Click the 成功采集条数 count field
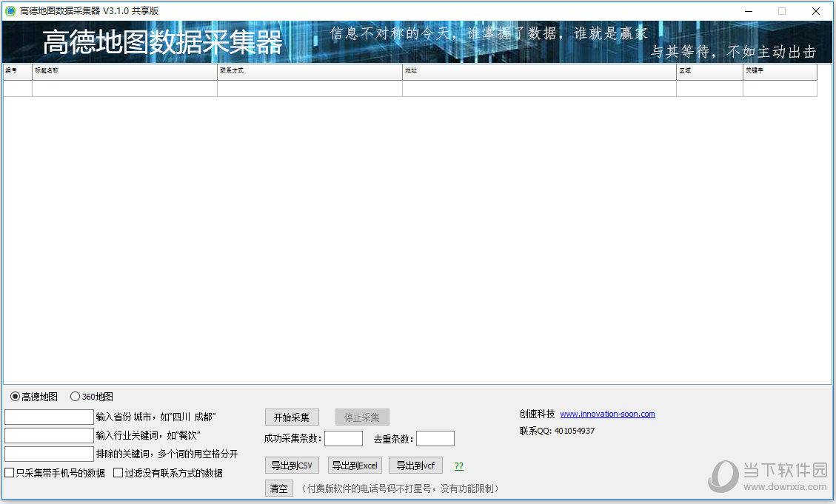836x504 pixels. click(344, 438)
